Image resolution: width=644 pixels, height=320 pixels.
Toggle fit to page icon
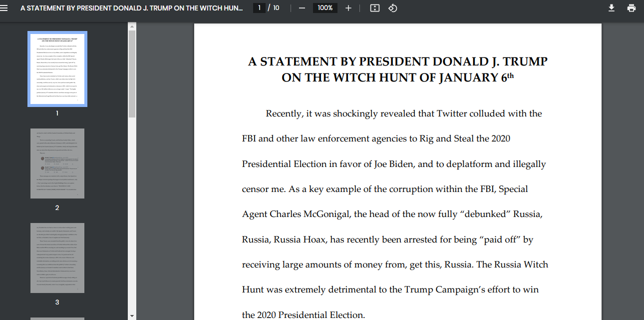tap(375, 8)
